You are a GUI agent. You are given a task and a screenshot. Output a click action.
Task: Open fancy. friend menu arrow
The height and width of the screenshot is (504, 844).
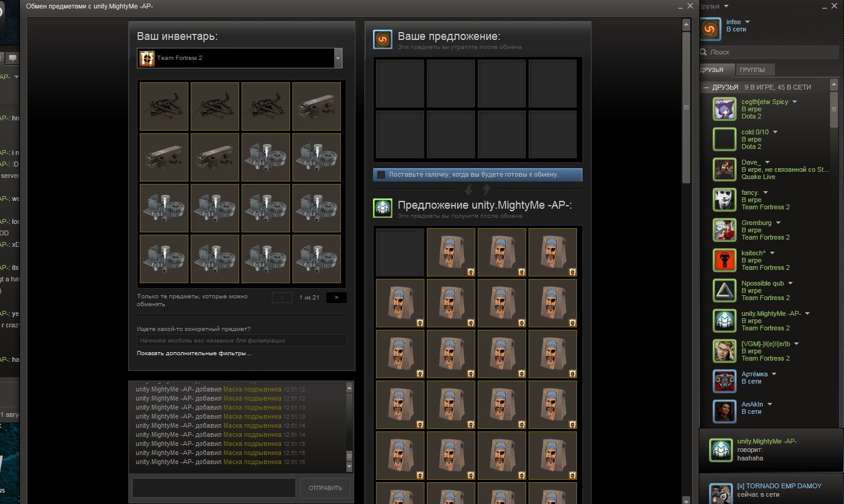click(x=765, y=192)
